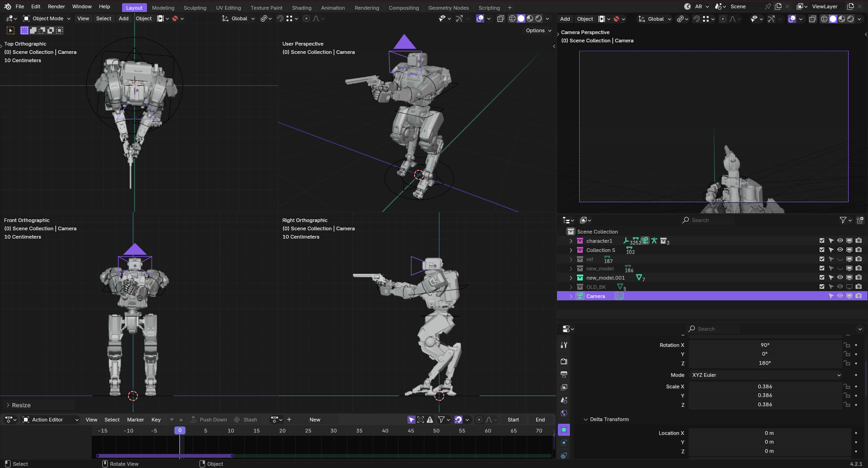Open the rotation Mode XYZ Euler dropdown
Viewport: 868px width, 468px height.
point(765,375)
